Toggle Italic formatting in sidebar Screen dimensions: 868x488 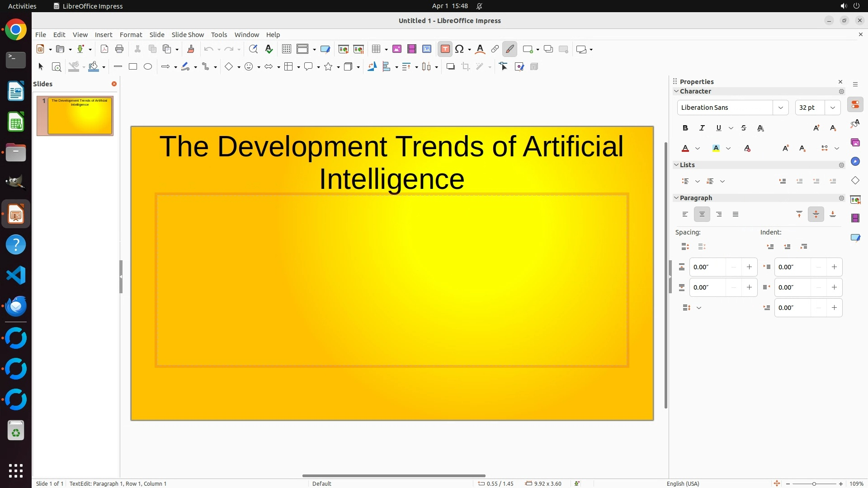pyautogui.click(x=702, y=128)
